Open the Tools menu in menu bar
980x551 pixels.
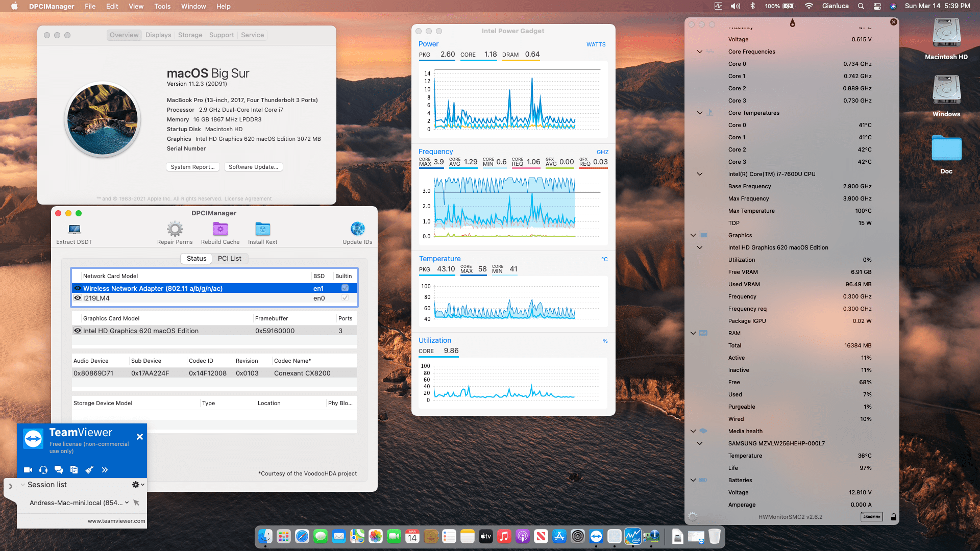[162, 6]
